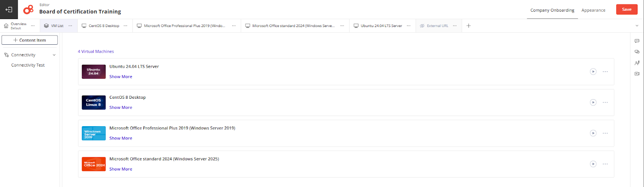Collapse the Connectivity section
644x187 pixels.
[54, 55]
